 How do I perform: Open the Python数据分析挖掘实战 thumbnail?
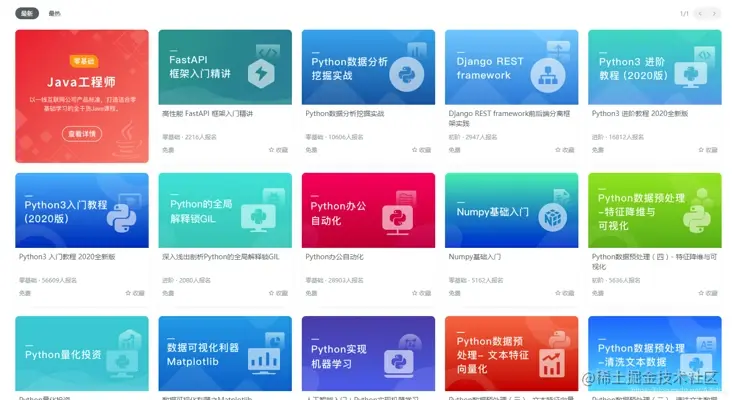point(368,67)
